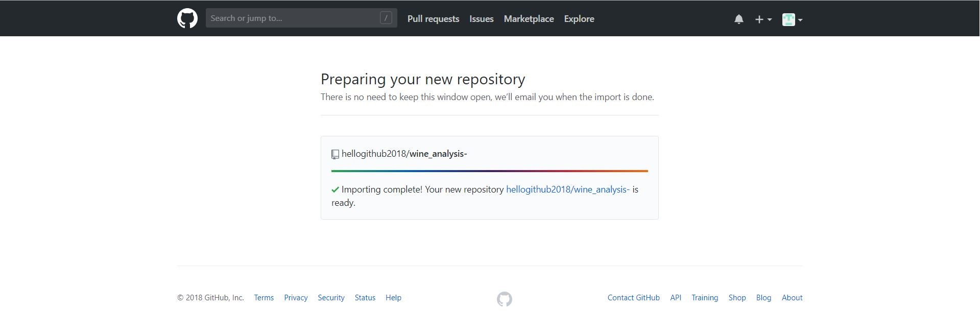Open the plus create-new menu
The width and height of the screenshot is (980, 334).
click(763, 19)
